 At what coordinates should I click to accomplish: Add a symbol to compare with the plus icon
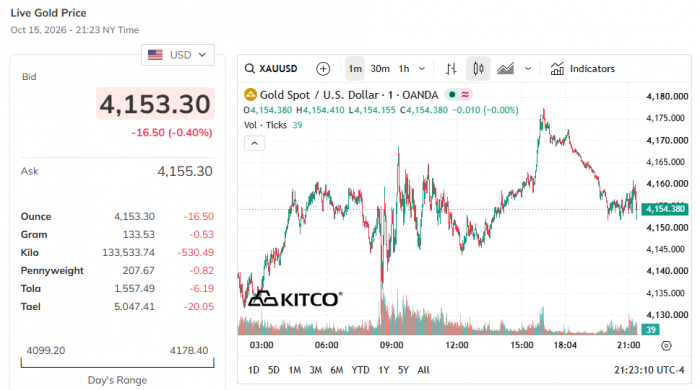point(323,69)
